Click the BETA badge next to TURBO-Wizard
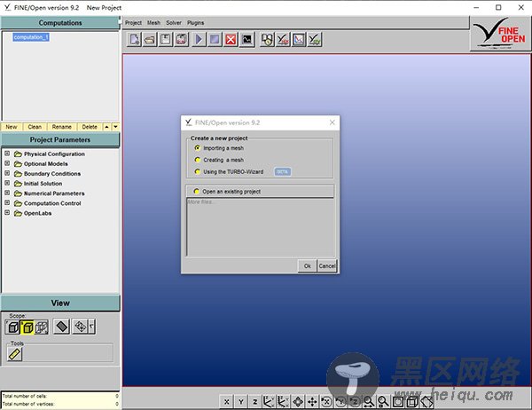Viewport: 532px width, 410px height. coord(282,171)
